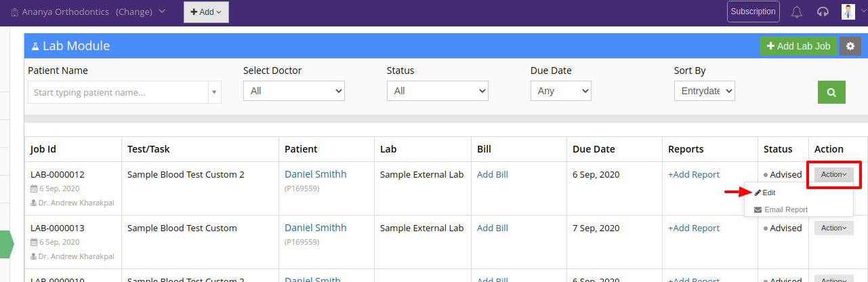Open the user profile avatar
This screenshot has width=868, height=282.
[848, 12]
